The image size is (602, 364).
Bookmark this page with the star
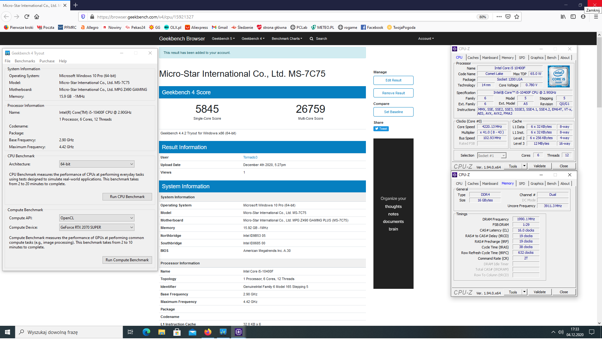pos(517,17)
